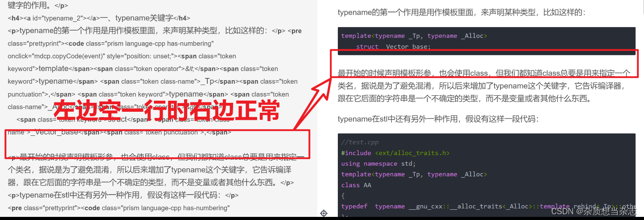Image resolution: width=644 pixels, height=220 pixels.
Task: Click the preview sentence typename在stl中还有另外一种作用
Action: point(438,119)
